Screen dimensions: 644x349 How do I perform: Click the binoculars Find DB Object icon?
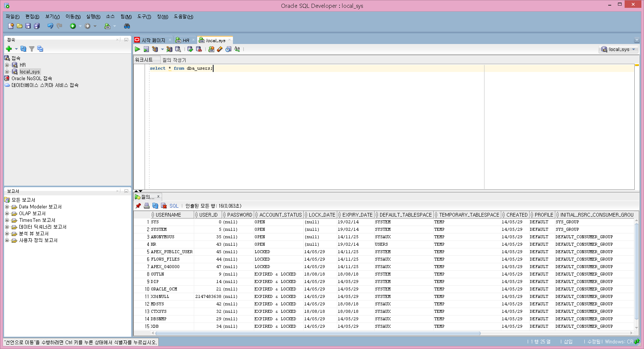tap(127, 26)
